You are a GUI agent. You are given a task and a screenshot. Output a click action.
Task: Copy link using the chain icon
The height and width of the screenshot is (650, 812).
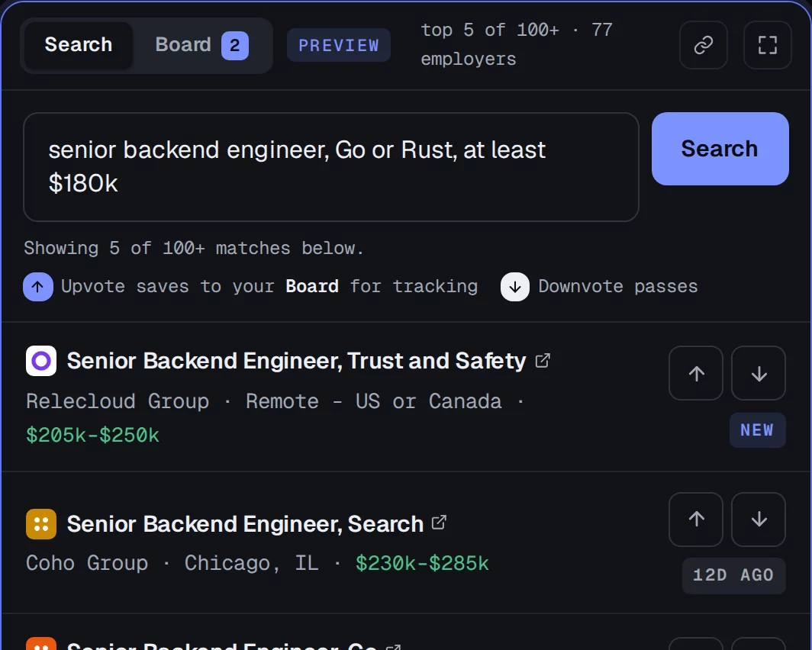(x=704, y=45)
